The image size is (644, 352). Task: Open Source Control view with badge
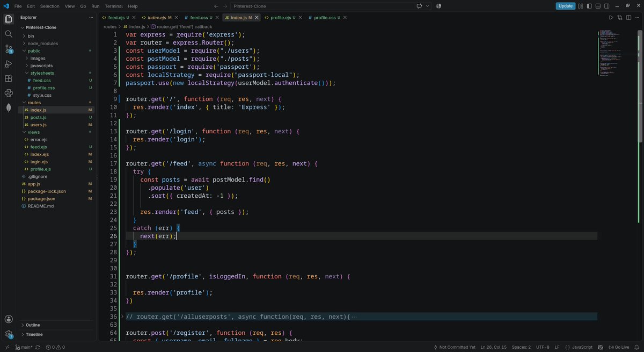pyautogui.click(x=9, y=49)
